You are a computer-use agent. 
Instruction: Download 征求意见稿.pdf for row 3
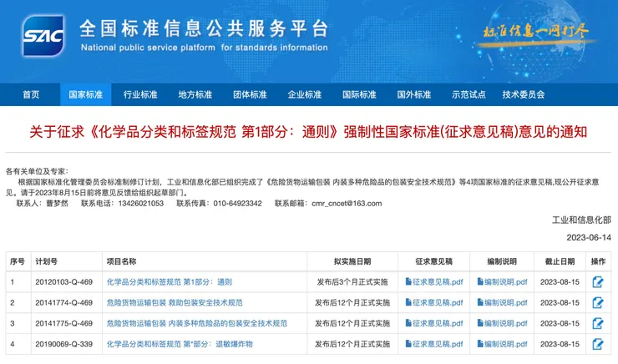(434, 323)
